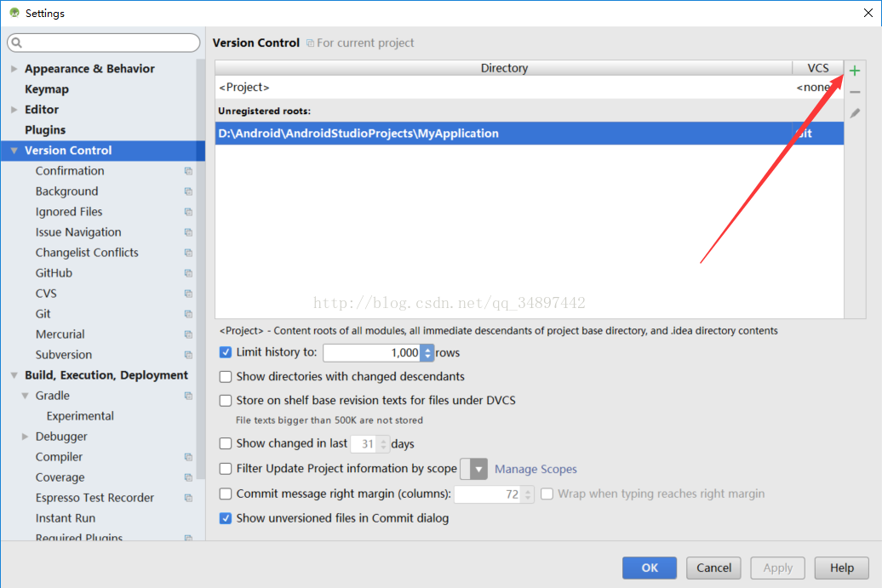Screen dimensions: 882x588
Task: Click project-level icon beside Git
Action: pos(188,314)
